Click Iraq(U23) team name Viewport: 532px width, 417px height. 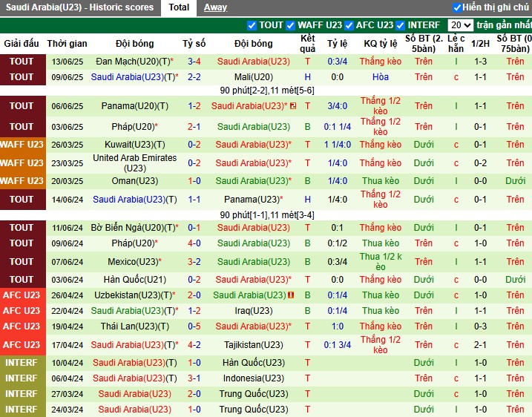(254, 311)
